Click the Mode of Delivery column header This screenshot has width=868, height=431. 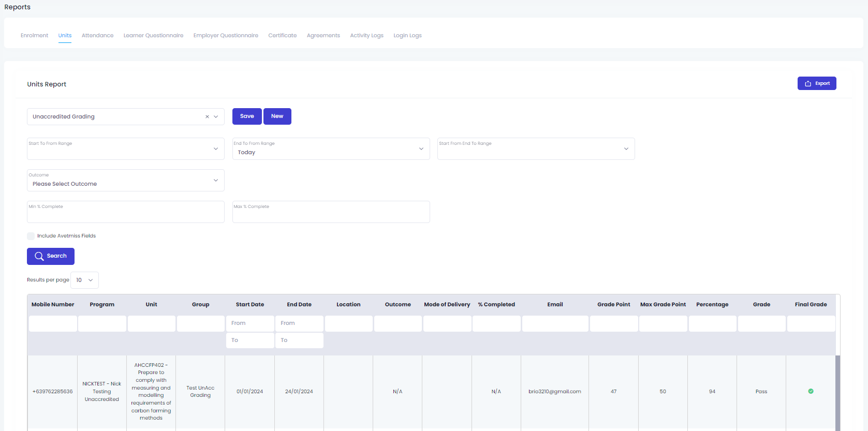click(x=447, y=305)
